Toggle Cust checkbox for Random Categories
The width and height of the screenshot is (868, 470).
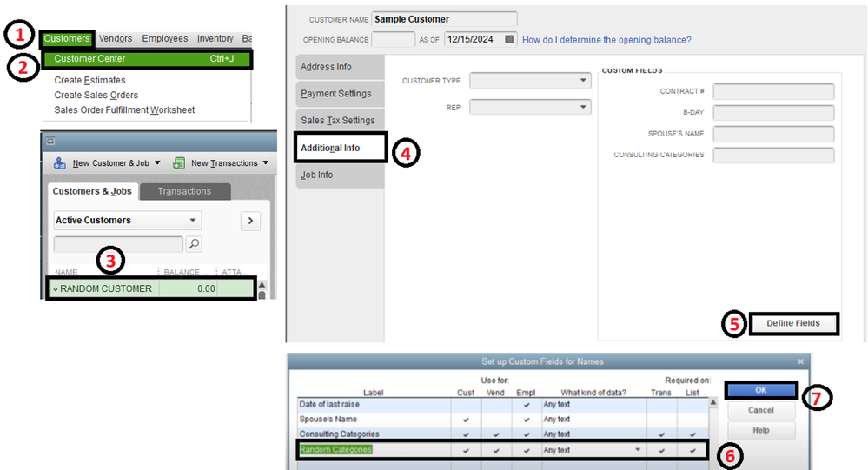(x=466, y=450)
